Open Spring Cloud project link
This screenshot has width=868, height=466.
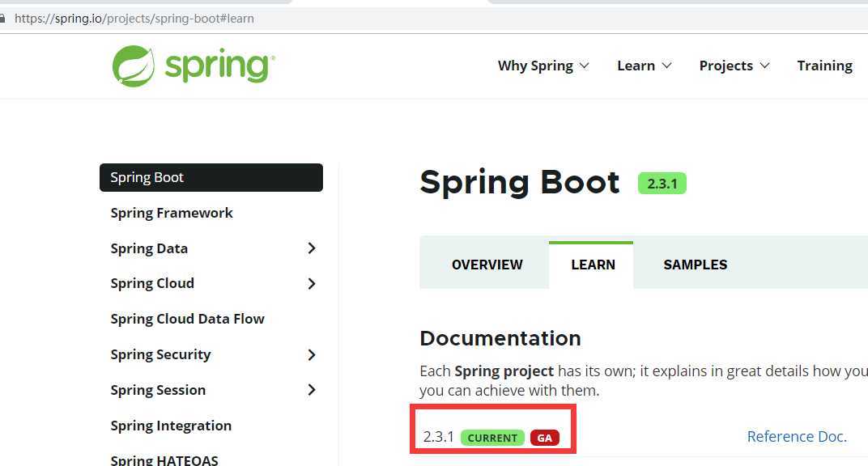tap(152, 283)
